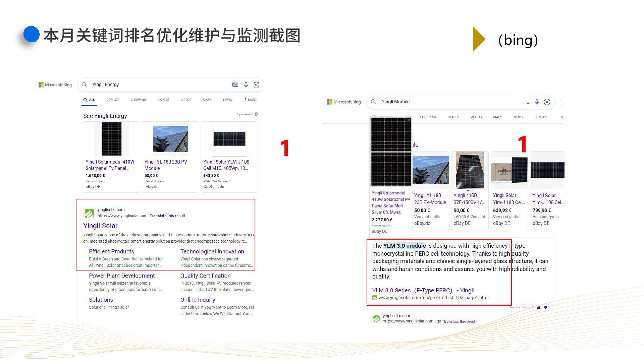Image resolution: width=644 pixels, height=362 pixels.
Task: Open the Solutions sitelink
Action: 101,300
